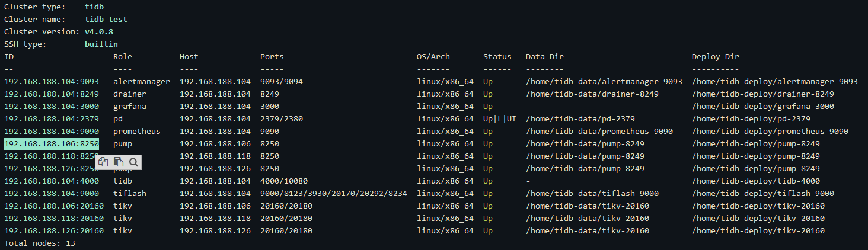
Task: Click ID 192.168.188.118:20160
Action: 54,219
